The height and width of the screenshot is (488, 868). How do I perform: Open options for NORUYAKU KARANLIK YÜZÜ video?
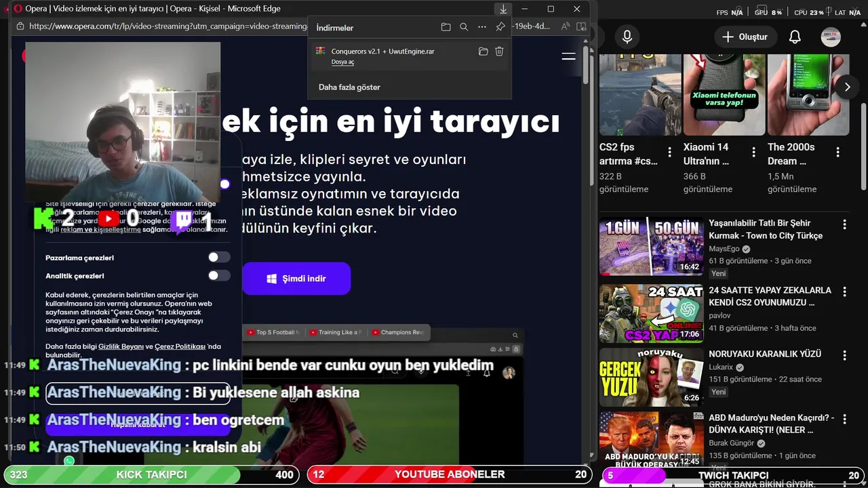click(x=844, y=355)
